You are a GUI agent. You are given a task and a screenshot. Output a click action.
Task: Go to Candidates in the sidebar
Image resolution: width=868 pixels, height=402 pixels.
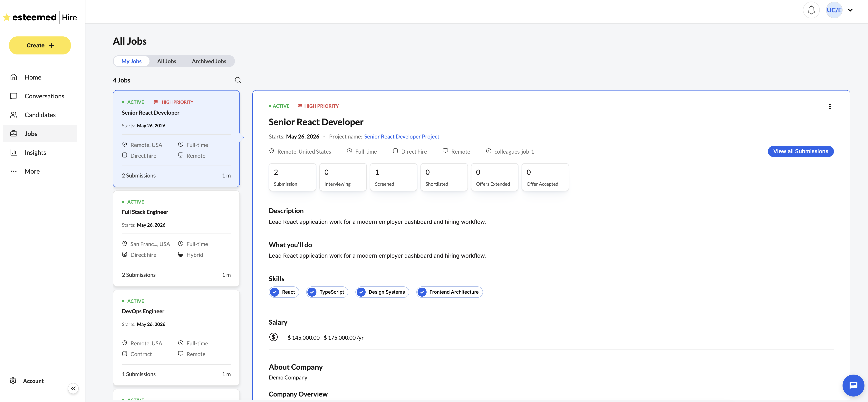40,115
